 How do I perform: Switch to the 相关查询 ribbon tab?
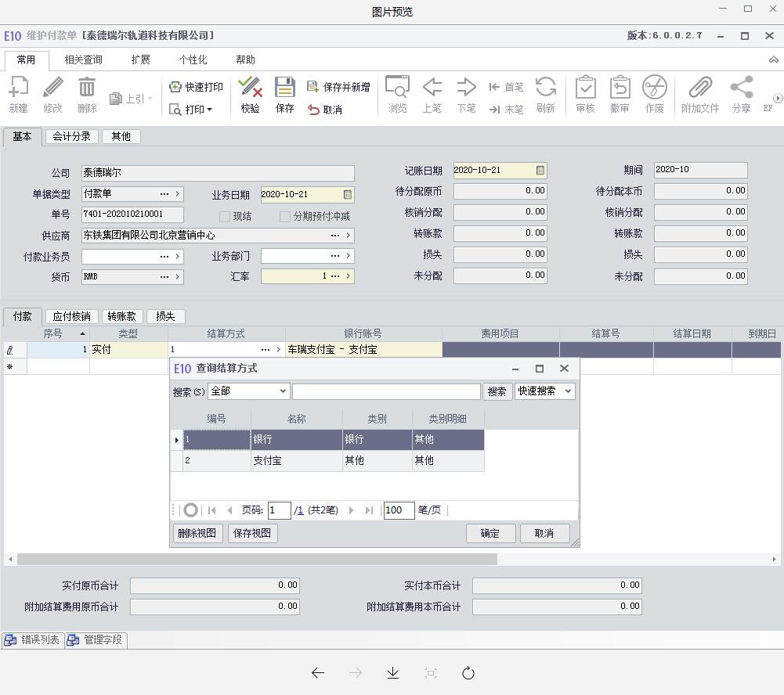pyautogui.click(x=84, y=60)
